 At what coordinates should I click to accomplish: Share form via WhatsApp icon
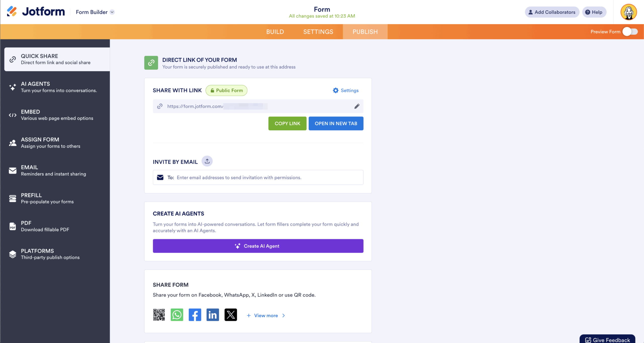tap(177, 315)
